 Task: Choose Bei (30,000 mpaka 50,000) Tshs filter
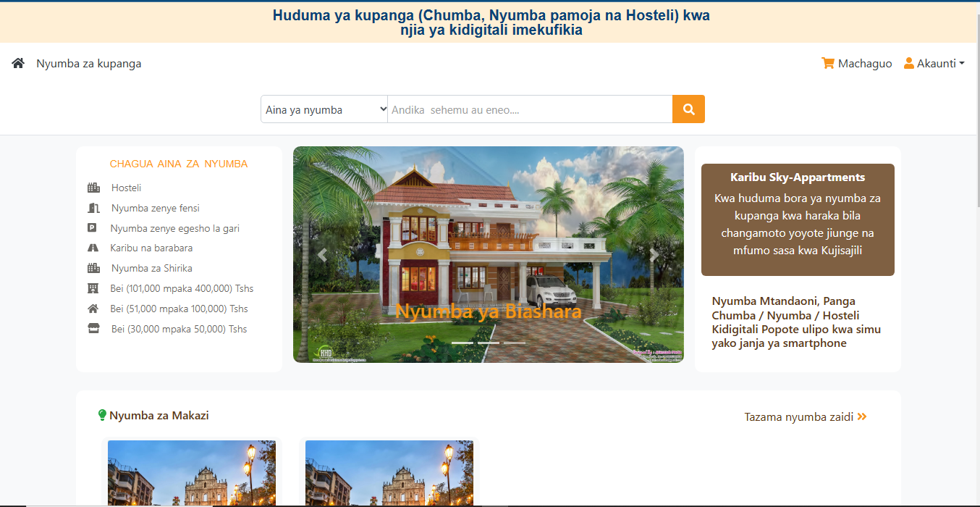(x=179, y=330)
